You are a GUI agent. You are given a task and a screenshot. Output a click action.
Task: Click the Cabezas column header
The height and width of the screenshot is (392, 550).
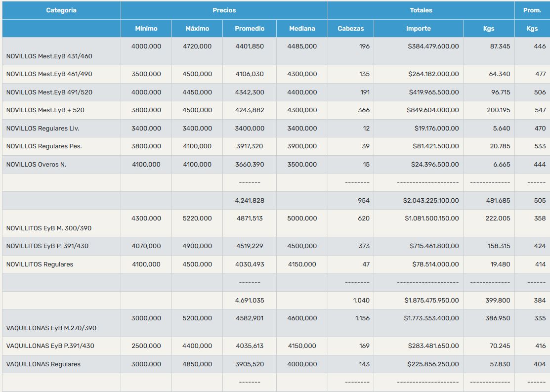tap(351, 29)
